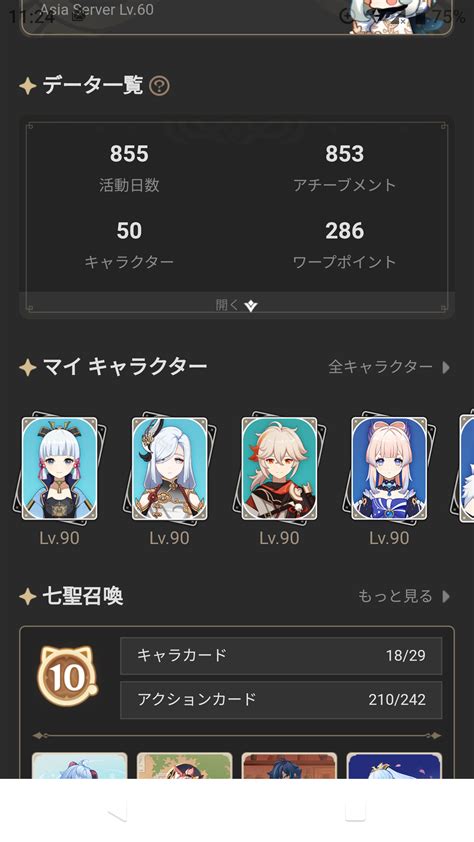Image resolution: width=474 pixels, height=842 pixels.
Task: Tap the 853 アチーブメント stat
Action: point(345,168)
